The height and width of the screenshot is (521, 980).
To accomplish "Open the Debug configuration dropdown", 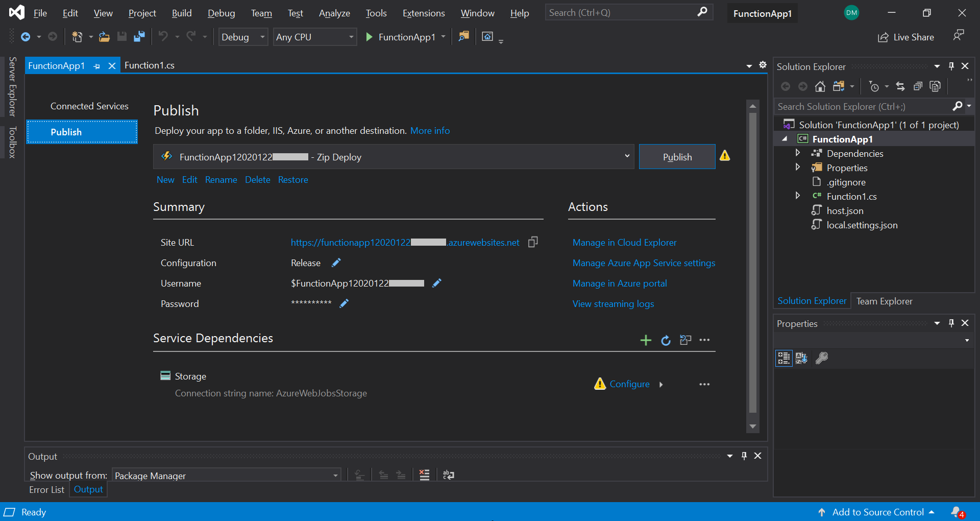I will pyautogui.click(x=243, y=37).
